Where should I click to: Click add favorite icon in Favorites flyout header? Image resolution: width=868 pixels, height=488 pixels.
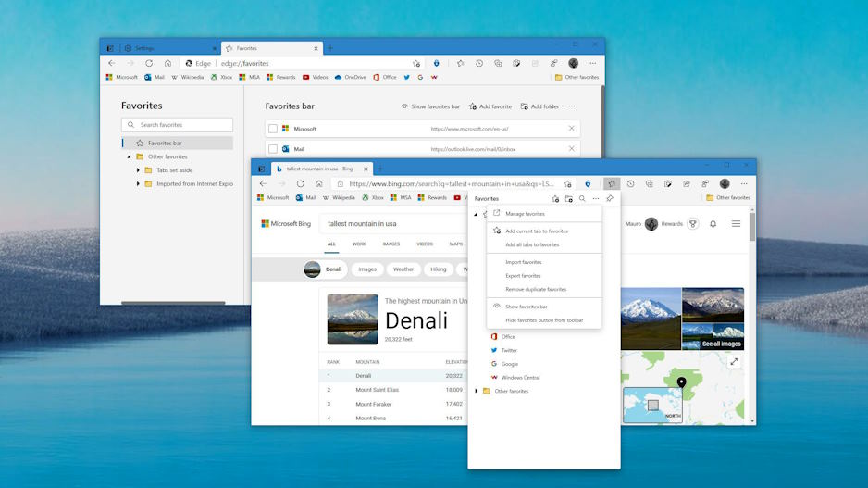coord(555,198)
